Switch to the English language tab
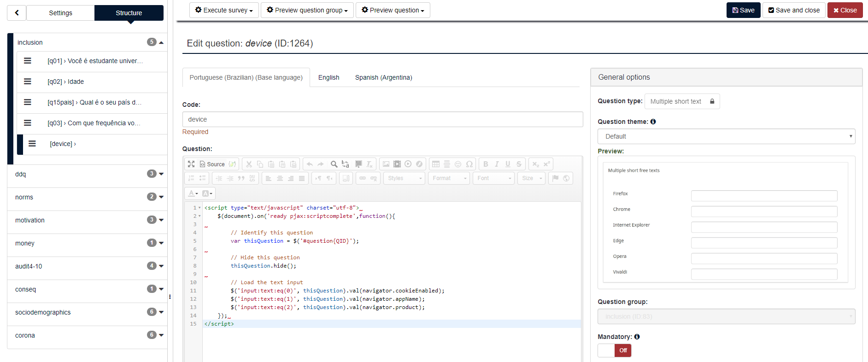This screenshot has height=362, width=868. pos(328,77)
